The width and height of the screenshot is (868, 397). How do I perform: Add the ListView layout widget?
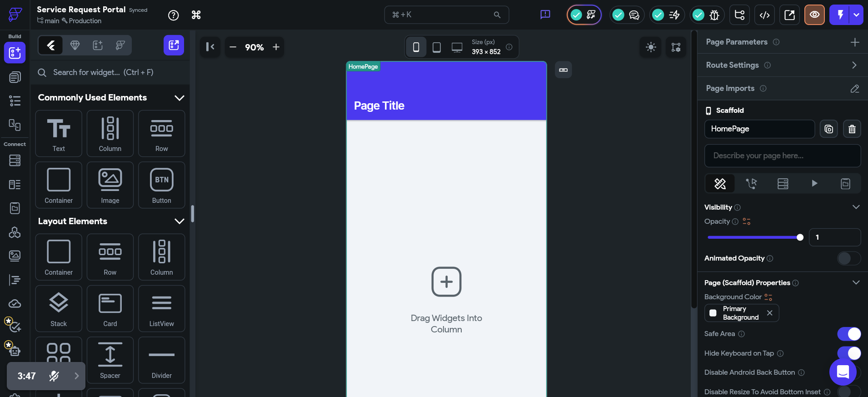(162, 309)
